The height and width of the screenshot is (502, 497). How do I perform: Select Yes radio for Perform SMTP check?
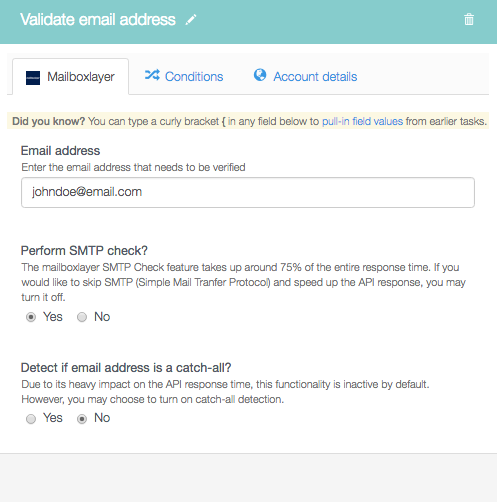click(x=31, y=317)
